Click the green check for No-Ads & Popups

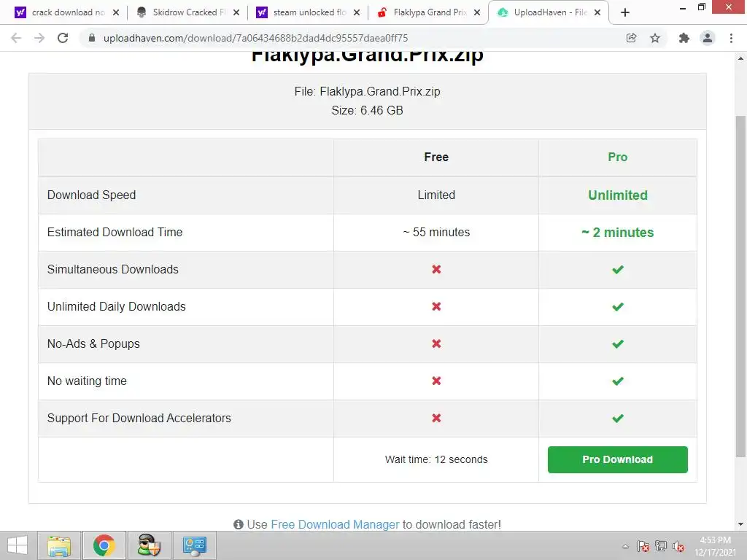618,344
